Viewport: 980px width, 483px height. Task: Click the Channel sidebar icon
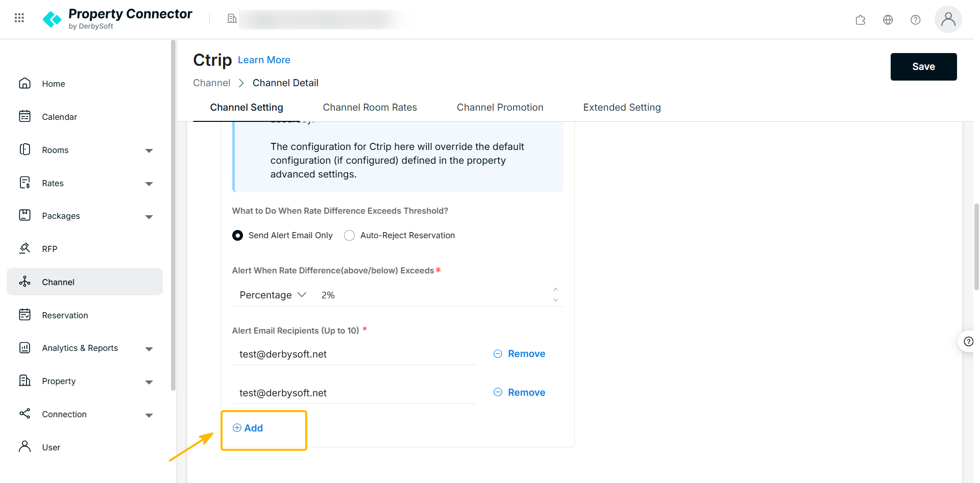[24, 282]
